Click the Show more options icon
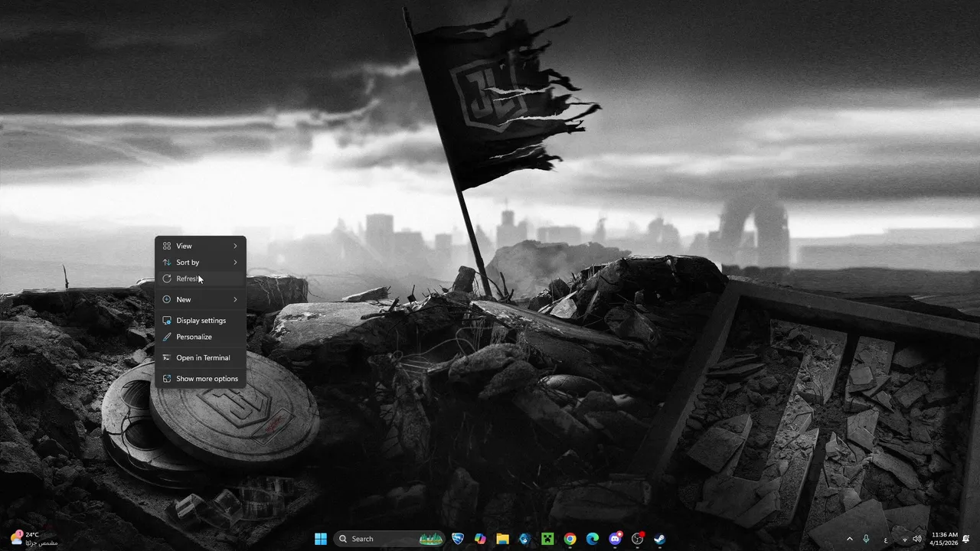 [167, 379]
